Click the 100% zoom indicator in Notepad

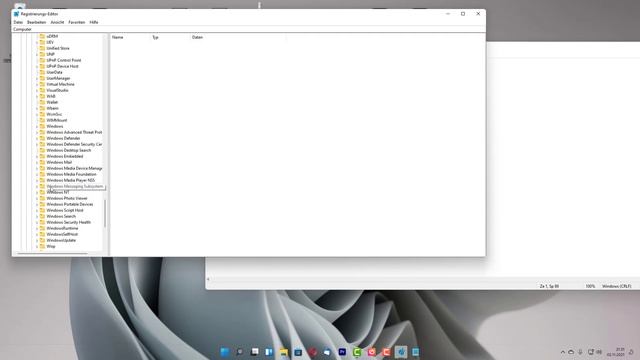point(590,286)
